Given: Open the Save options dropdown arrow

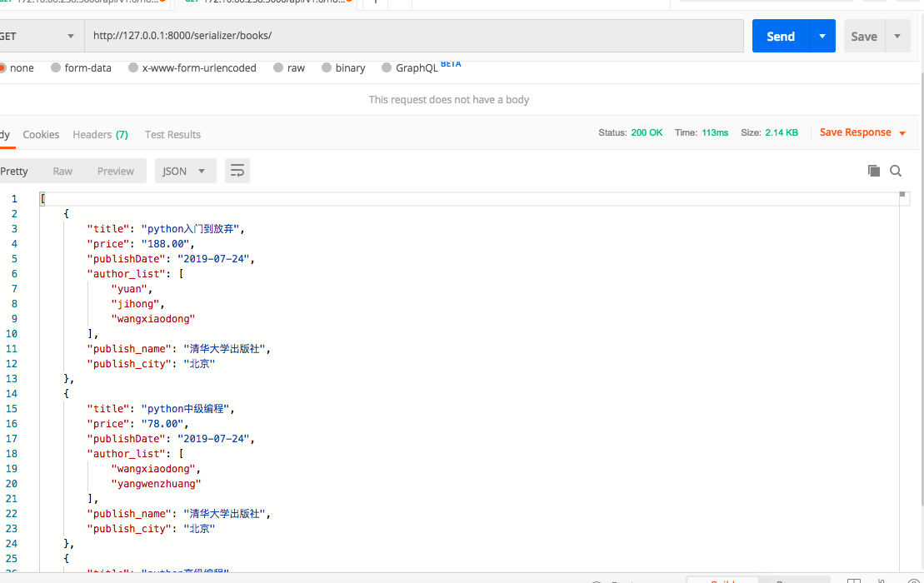Looking at the screenshot, I should click(x=897, y=36).
